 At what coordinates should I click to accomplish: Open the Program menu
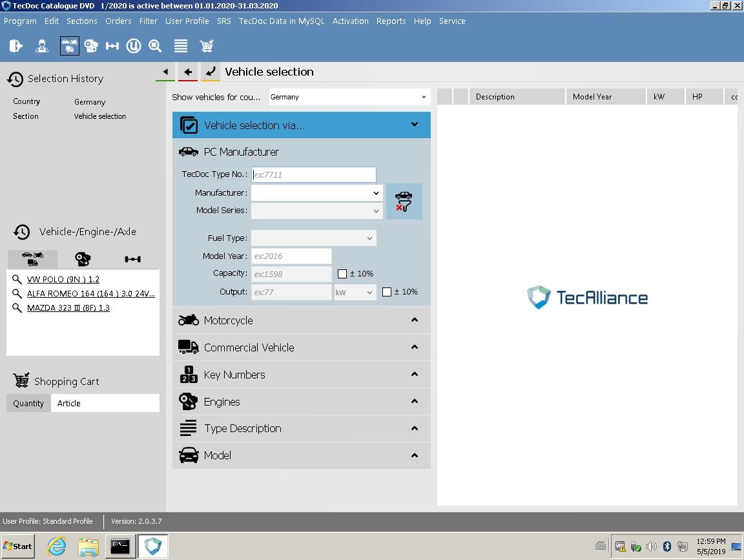coord(20,21)
